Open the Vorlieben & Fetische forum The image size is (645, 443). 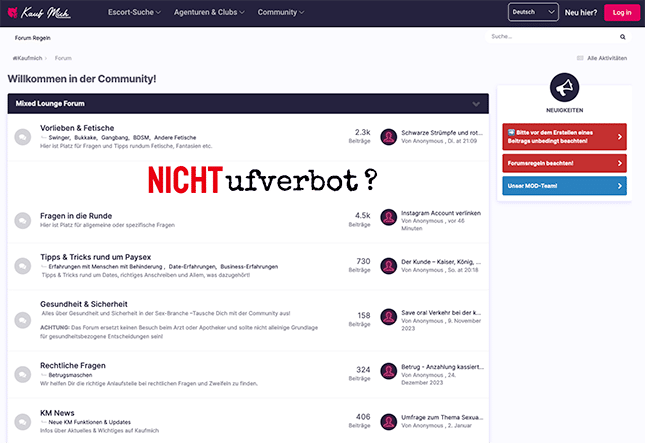(77, 128)
